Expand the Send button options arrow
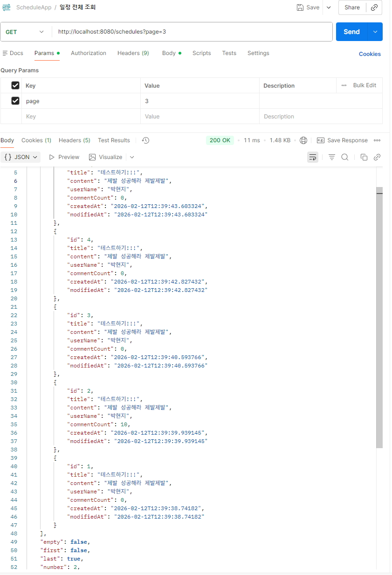Screen dimensions: 392x575 click(x=375, y=32)
